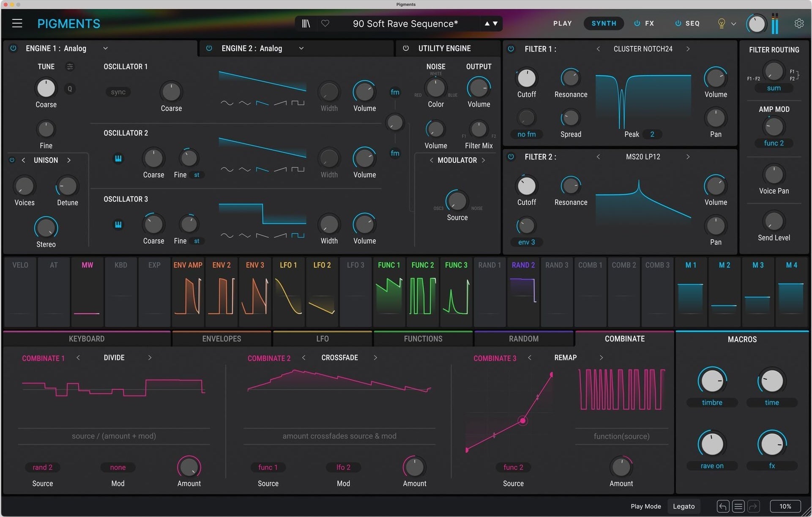Click the Filter 1 Cutoff knob
The image size is (812, 517).
(526, 78)
